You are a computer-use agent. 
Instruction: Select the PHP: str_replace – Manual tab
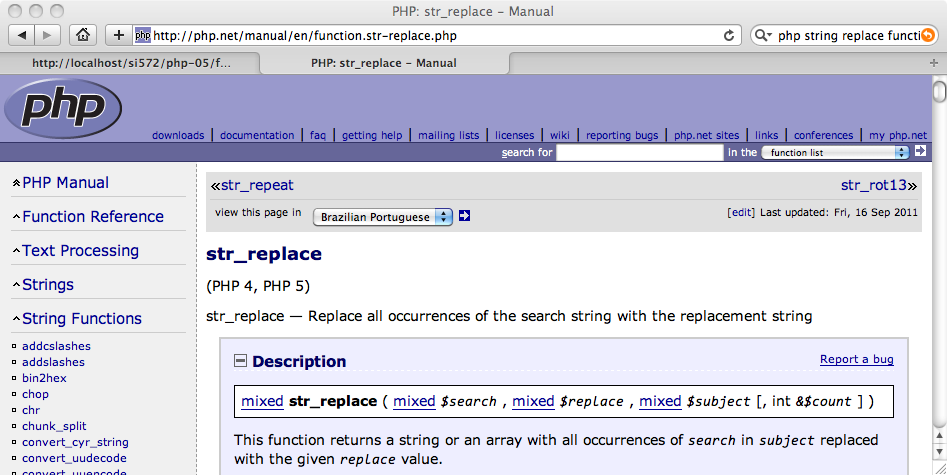pyautogui.click(x=384, y=63)
